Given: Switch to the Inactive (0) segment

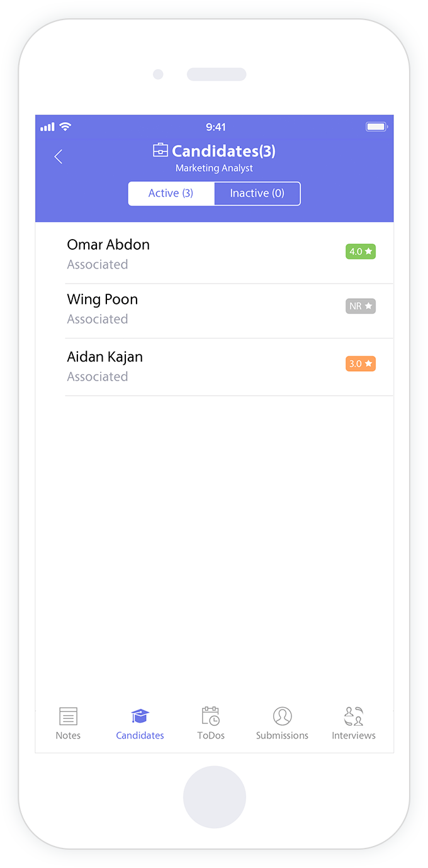Looking at the screenshot, I should point(257,194).
